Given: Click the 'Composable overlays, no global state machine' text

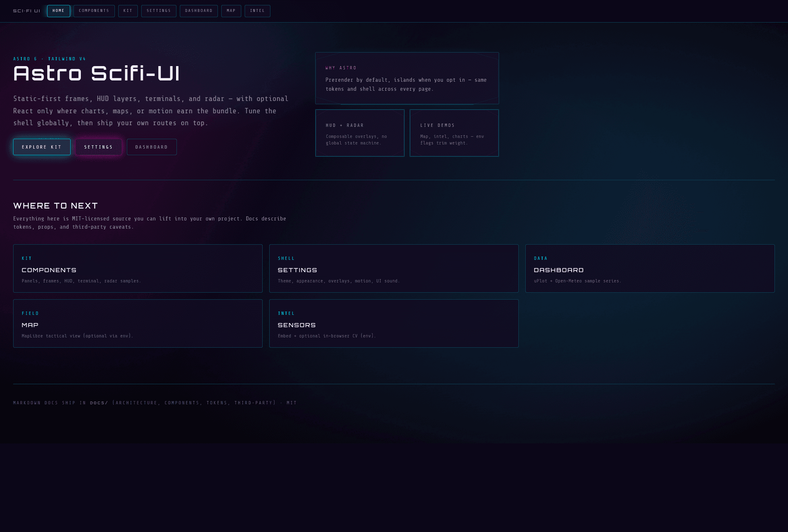Looking at the screenshot, I should [x=356, y=140].
